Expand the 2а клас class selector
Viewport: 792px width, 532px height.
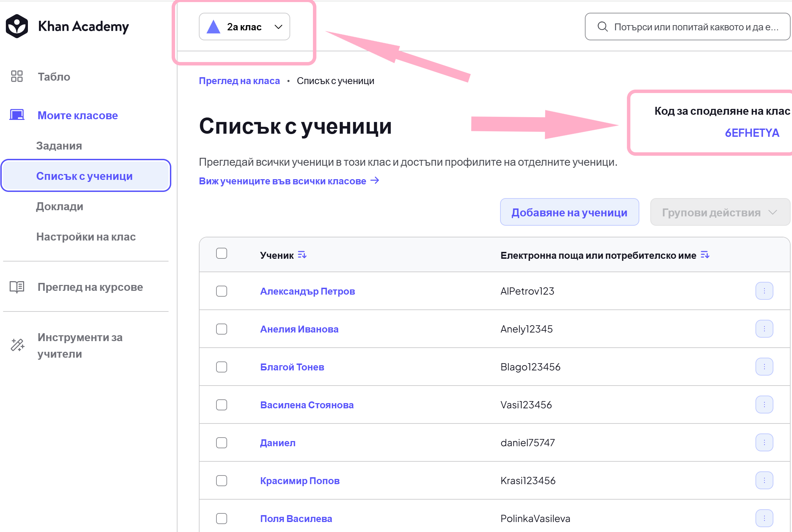coord(244,27)
